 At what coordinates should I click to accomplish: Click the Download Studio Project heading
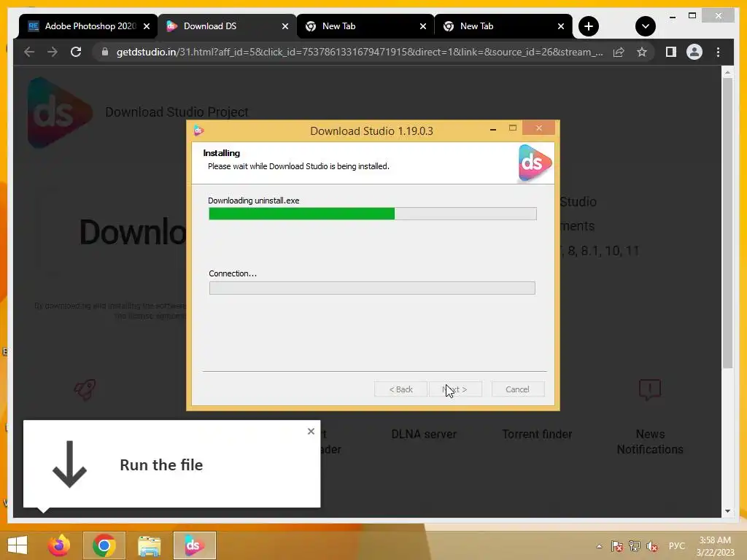point(177,112)
